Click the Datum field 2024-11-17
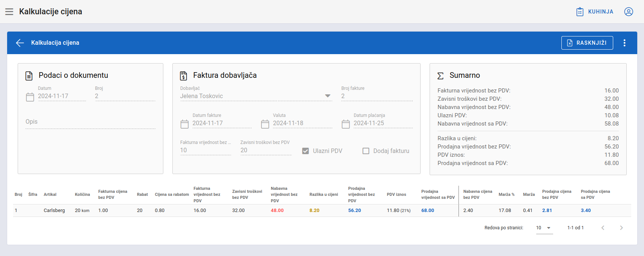The width and height of the screenshot is (644, 256). 62,96
